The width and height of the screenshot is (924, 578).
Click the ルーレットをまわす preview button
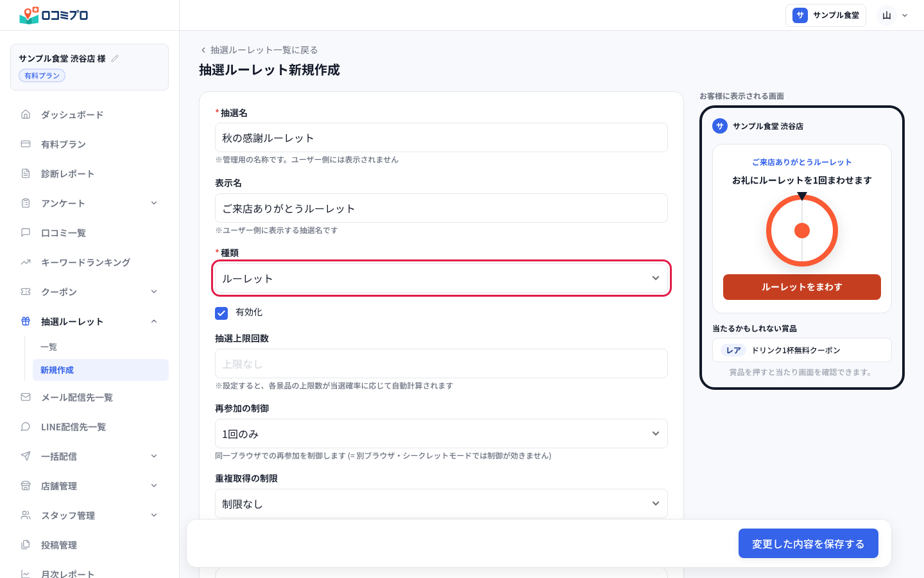802,287
